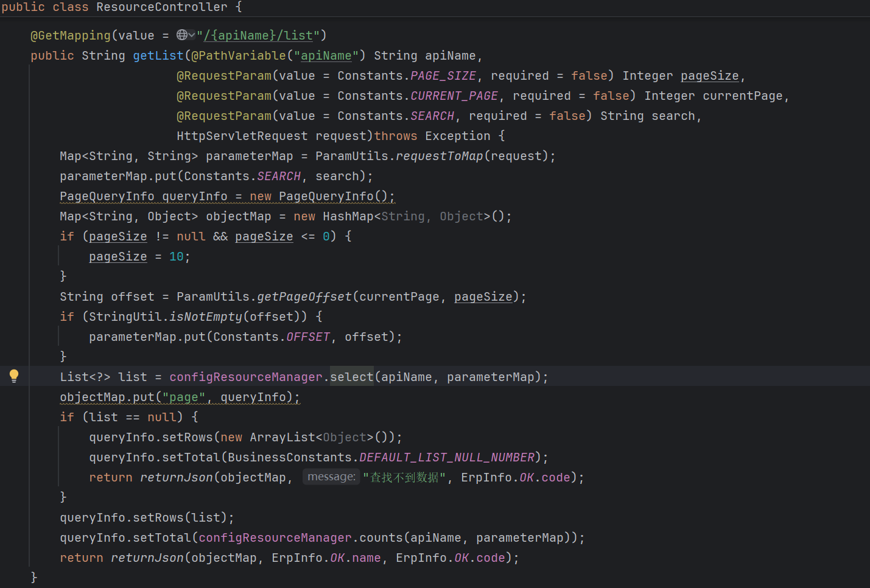
Task: Click the PAGE_SIZE constant
Action: (x=443, y=75)
